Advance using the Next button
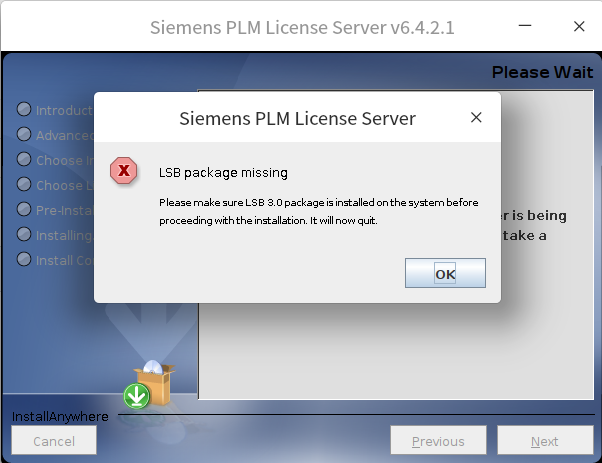 coord(545,441)
